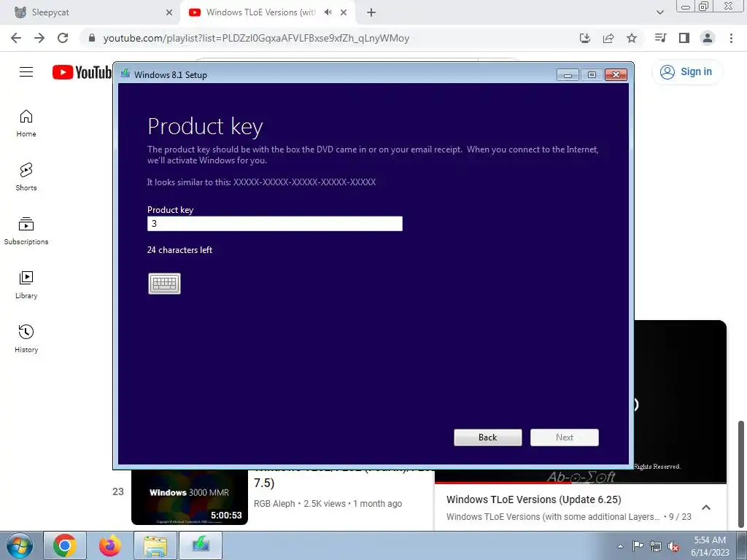Click the Sign in button on YouTube
Viewport: 747px width, 560px height.
coord(686,72)
